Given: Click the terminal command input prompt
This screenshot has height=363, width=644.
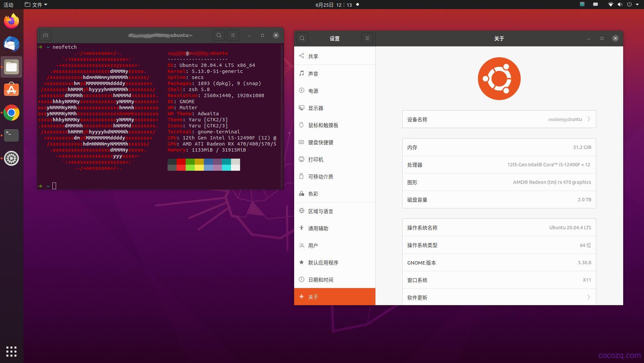Looking at the screenshot, I should (x=54, y=186).
